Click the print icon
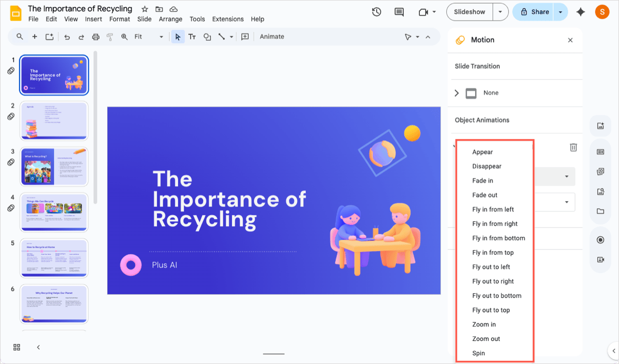The height and width of the screenshot is (364, 619). click(x=95, y=37)
